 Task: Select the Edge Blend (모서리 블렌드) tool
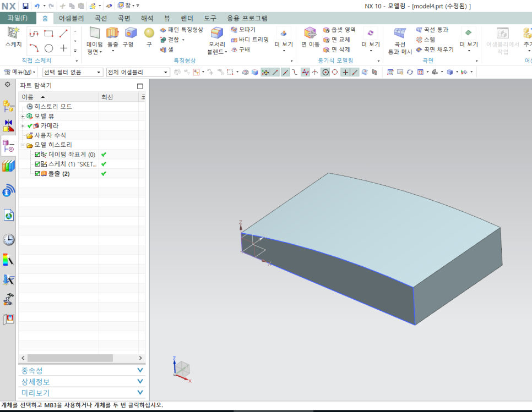(216, 40)
